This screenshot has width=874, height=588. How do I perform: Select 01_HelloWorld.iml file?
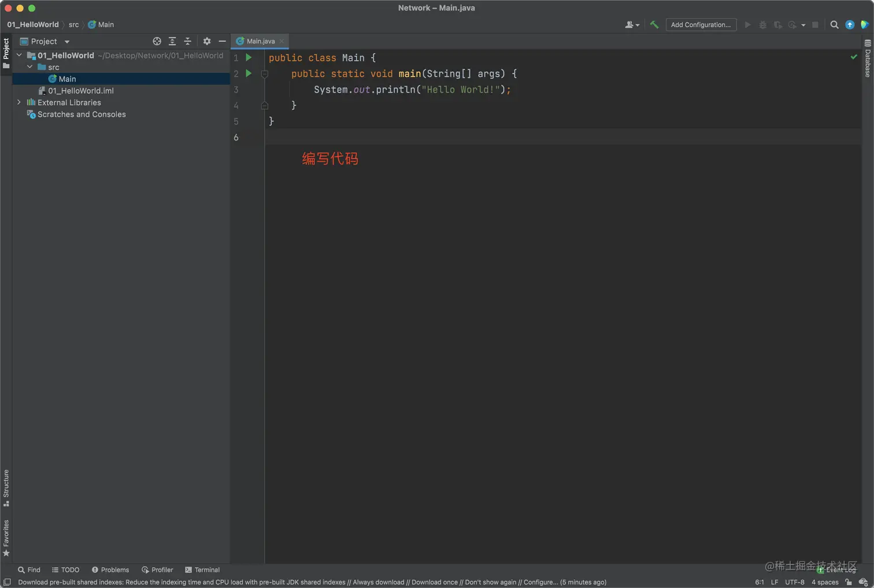click(x=121, y=91)
